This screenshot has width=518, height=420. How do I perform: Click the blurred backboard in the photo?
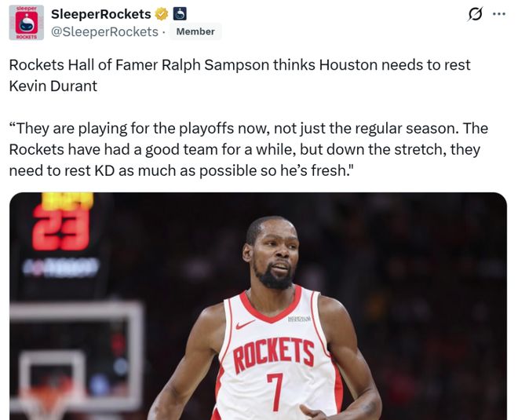[77, 357]
